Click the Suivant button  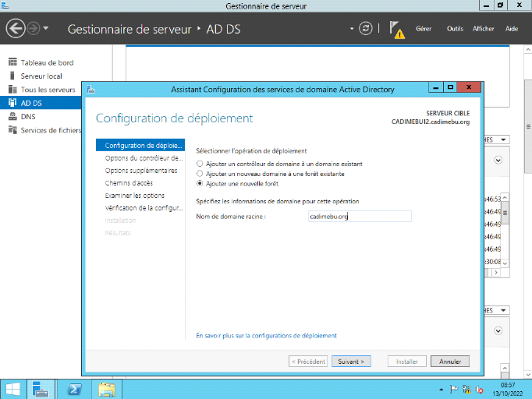click(x=351, y=362)
